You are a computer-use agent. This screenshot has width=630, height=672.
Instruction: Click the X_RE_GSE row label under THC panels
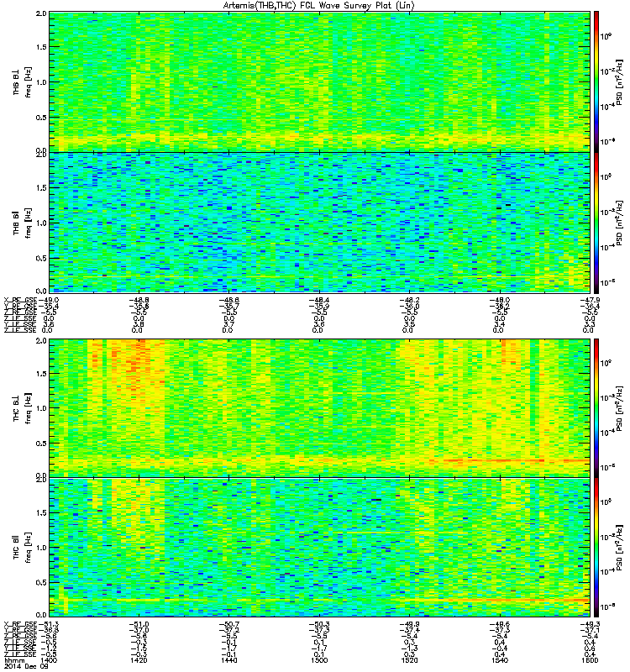(x=20, y=624)
